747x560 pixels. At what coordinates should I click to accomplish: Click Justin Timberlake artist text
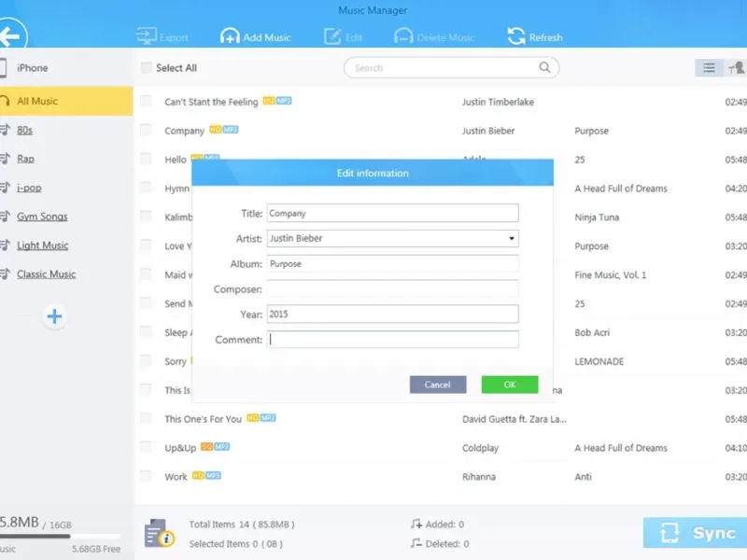(x=498, y=102)
